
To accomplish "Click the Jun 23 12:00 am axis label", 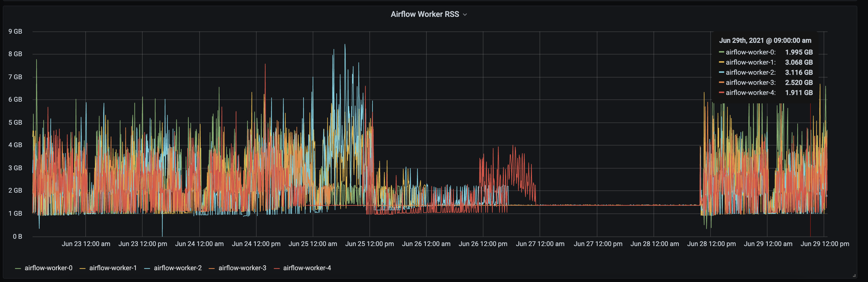I will click(x=86, y=244).
